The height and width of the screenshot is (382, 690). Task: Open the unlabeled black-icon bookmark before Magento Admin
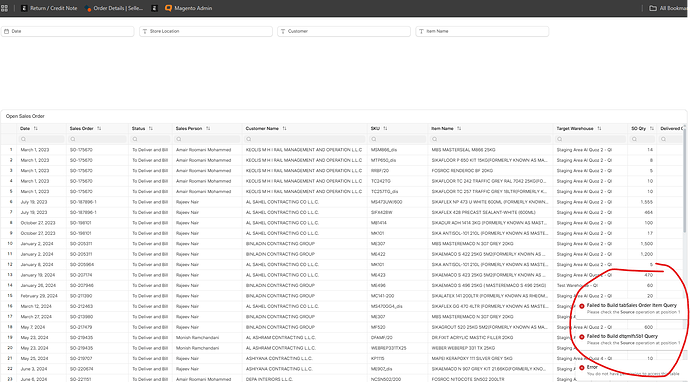(154, 8)
